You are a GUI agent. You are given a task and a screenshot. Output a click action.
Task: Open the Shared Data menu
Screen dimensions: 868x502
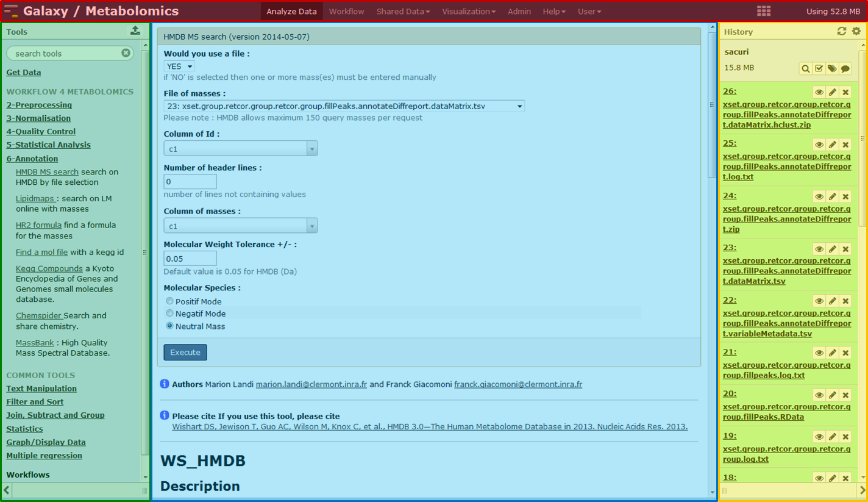point(402,12)
